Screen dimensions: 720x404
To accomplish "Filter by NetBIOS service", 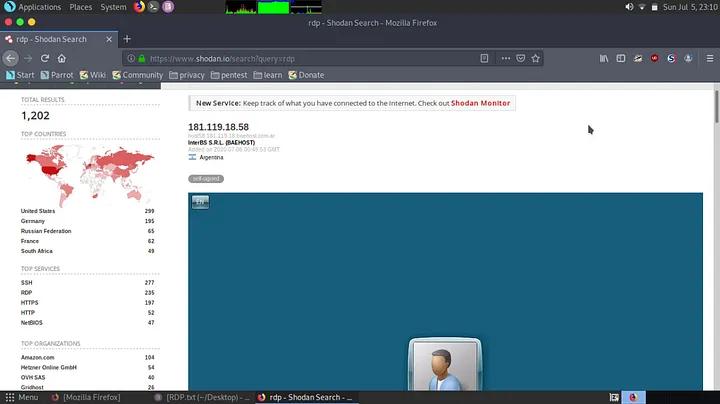I will (x=32, y=323).
